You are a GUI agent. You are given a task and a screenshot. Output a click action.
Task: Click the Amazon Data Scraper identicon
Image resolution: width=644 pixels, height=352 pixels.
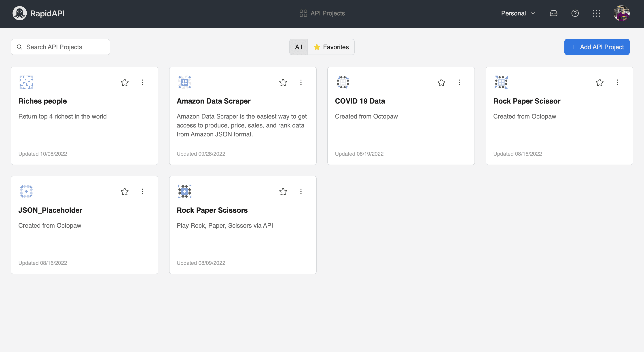coord(184,82)
